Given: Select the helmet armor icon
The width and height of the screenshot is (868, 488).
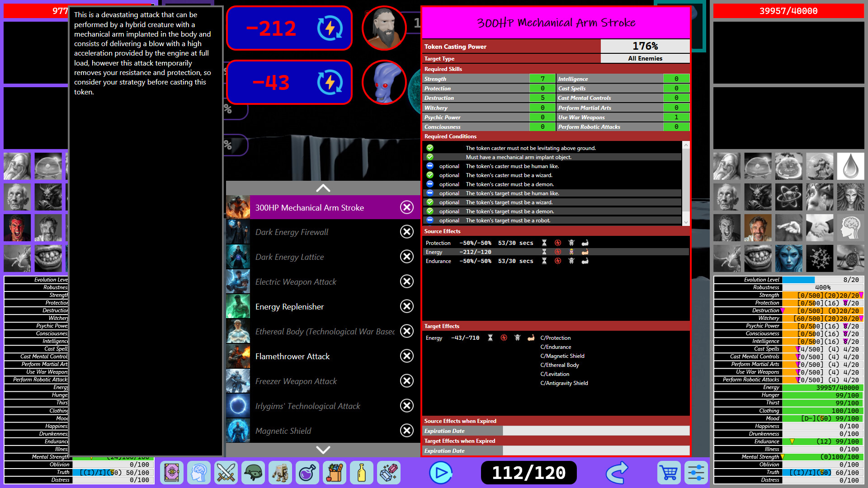Looking at the screenshot, I should [x=253, y=473].
